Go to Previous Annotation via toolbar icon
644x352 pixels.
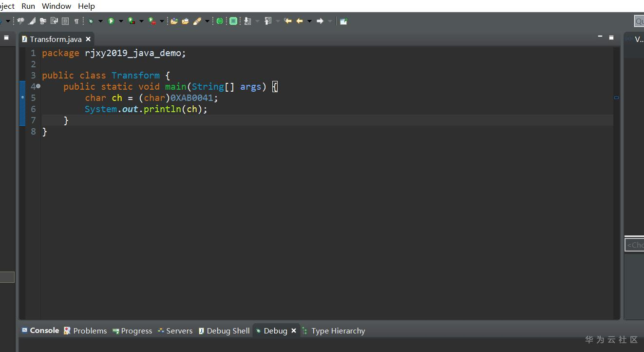[x=268, y=21]
